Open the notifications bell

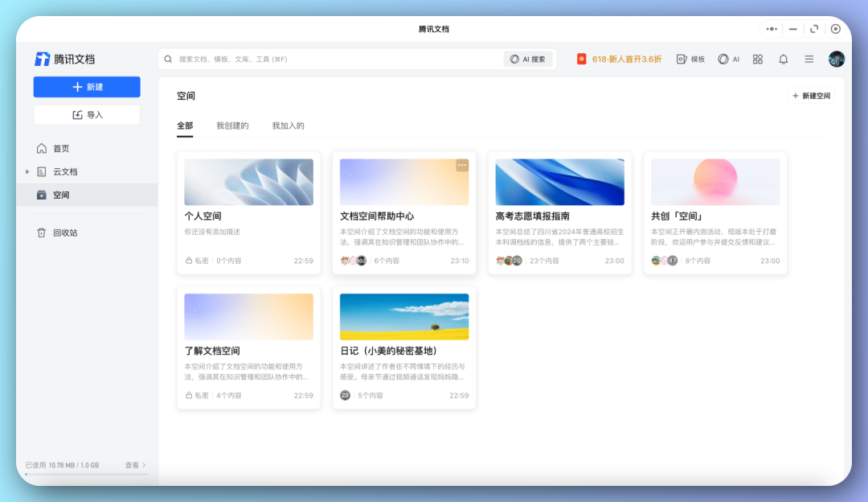(x=784, y=60)
